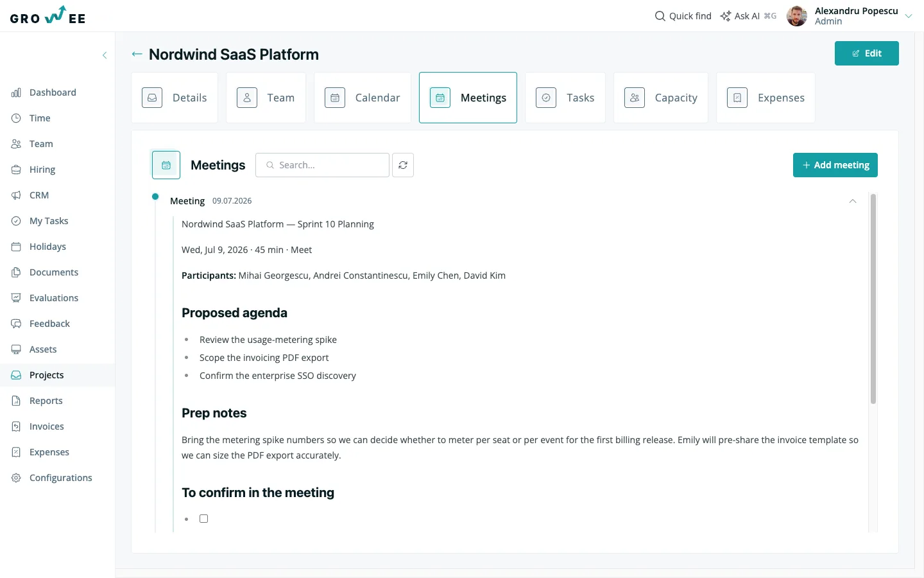The height and width of the screenshot is (578, 924).
Task: Switch to the Details tab
Action: point(175,98)
